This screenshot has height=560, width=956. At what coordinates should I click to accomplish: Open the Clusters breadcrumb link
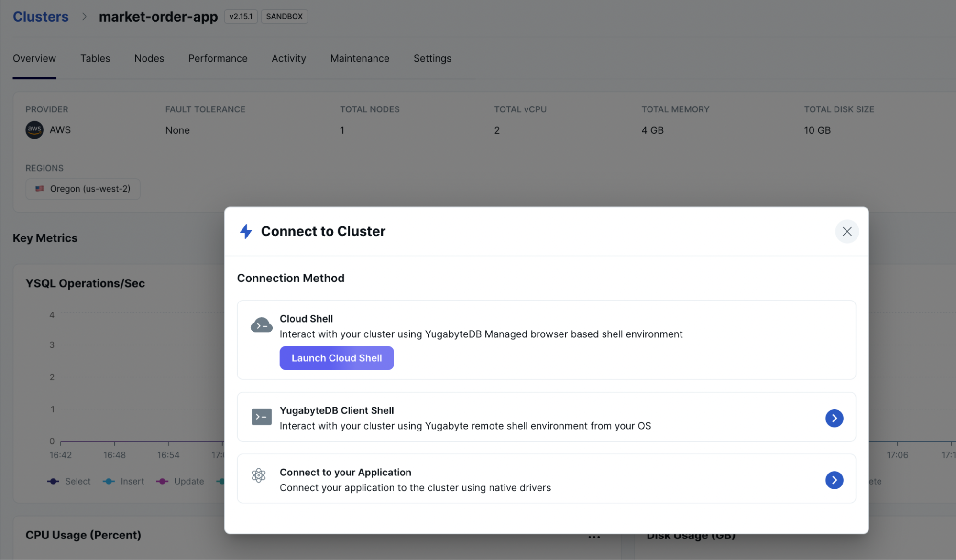(40, 16)
